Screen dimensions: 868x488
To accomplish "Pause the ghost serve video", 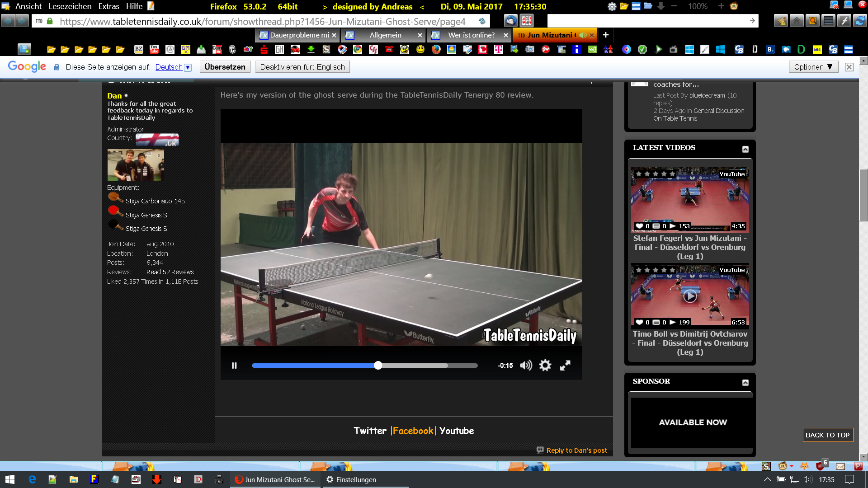I will pos(234,366).
